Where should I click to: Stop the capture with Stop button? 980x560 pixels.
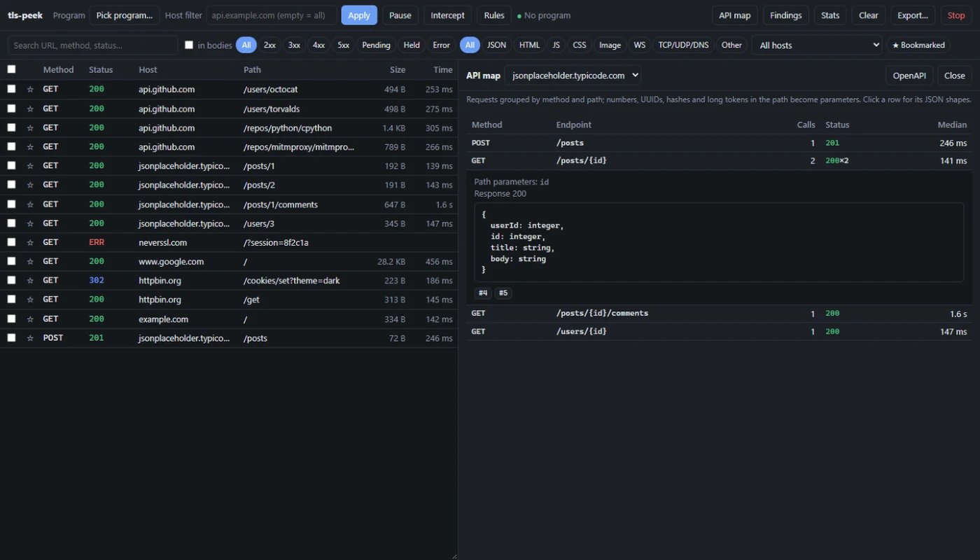point(956,15)
